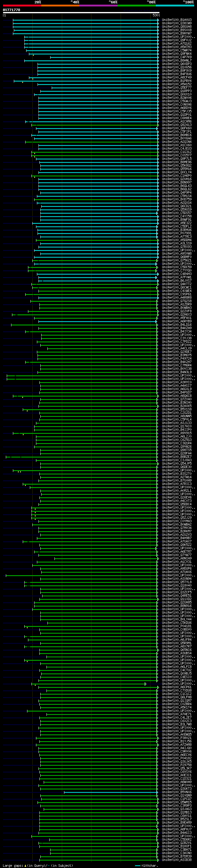197x868 pixels.
Task: Click the cyan =100char. scale legend bar
Action: click(x=137, y=865)
